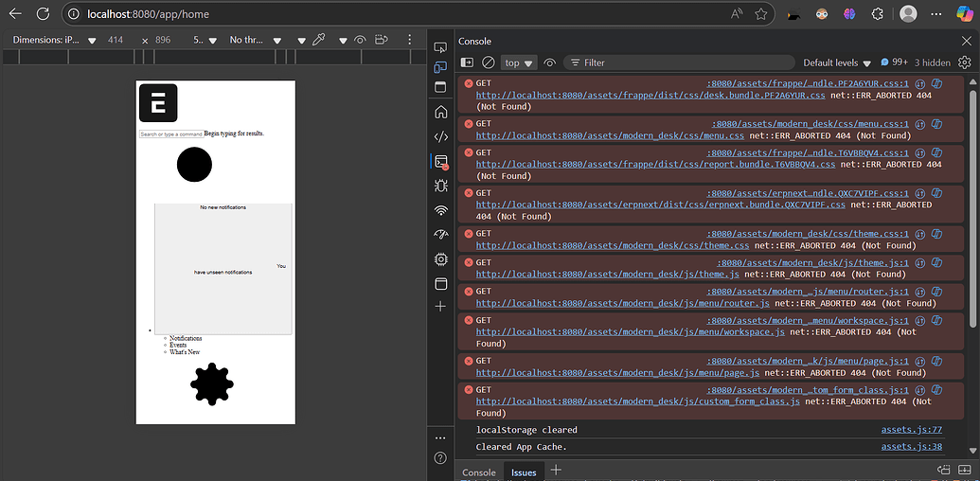Open the Sources panel bug icon

(x=440, y=186)
